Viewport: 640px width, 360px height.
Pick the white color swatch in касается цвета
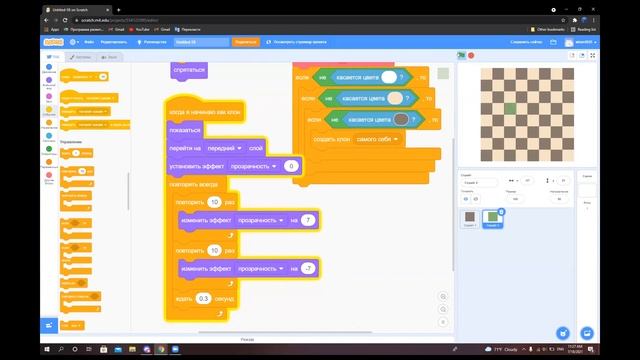[x=389, y=77]
